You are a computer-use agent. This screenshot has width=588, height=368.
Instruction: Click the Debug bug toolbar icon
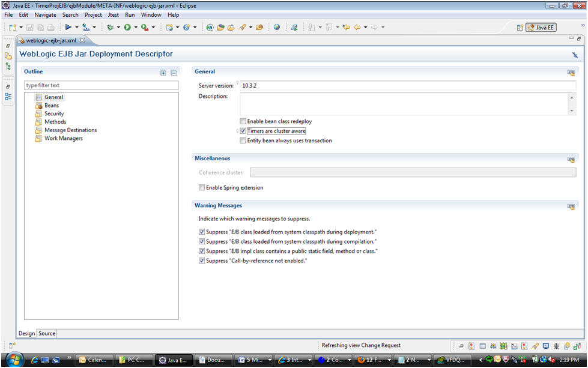click(x=111, y=28)
